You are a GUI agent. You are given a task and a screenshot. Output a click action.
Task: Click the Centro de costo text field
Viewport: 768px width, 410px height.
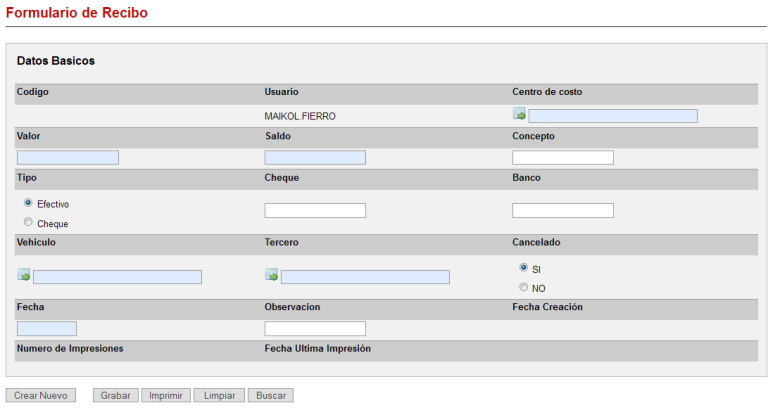(613, 116)
